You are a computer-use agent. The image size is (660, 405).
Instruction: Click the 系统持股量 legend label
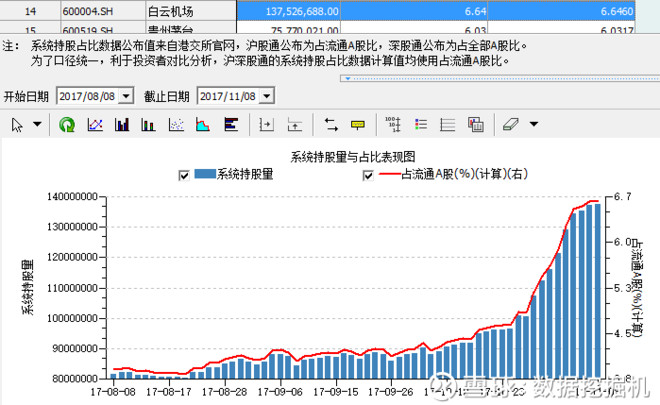pyautogui.click(x=245, y=174)
